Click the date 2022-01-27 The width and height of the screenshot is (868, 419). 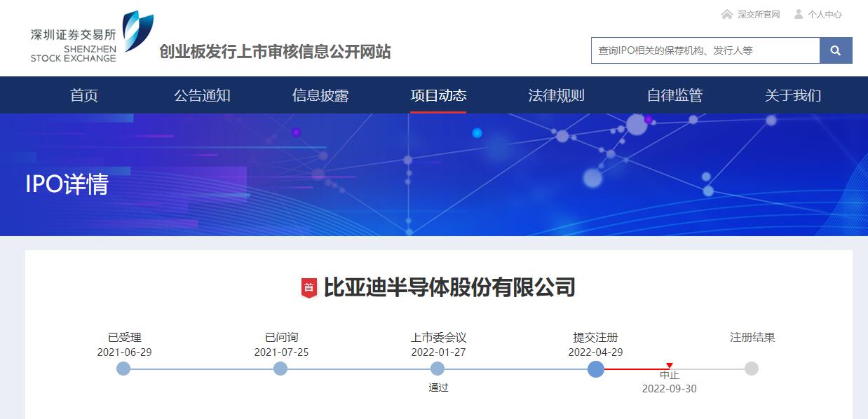[438, 352]
